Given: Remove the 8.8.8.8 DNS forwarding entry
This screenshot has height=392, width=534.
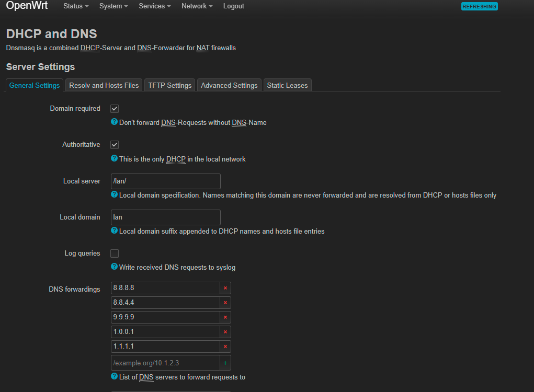Looking at the screenshot, I should pyautogui.click(x=225, y=288).
